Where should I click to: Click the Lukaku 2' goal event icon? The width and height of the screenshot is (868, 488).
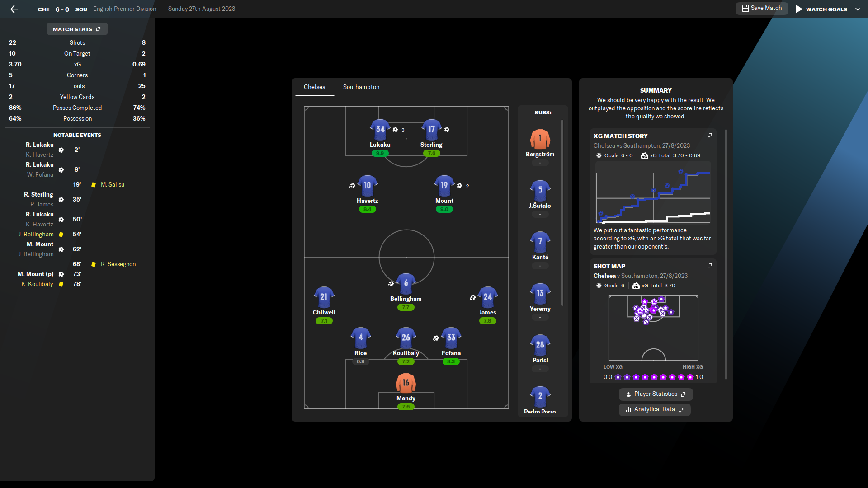61,150
